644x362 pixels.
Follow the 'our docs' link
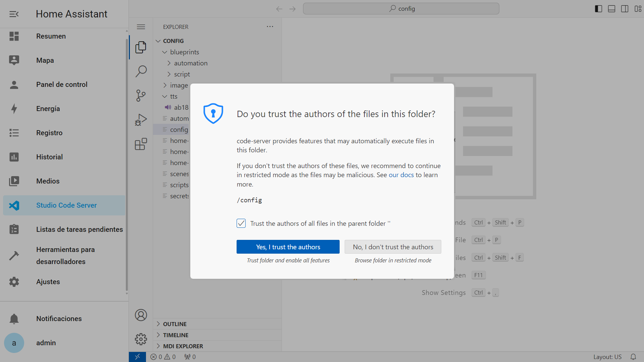click(x=401, y=175)
